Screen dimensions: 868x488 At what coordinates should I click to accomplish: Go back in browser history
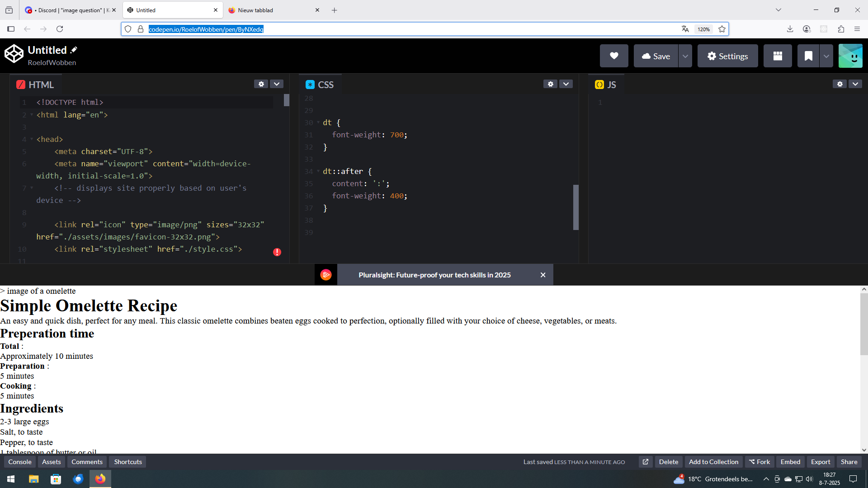pos(27,29)
